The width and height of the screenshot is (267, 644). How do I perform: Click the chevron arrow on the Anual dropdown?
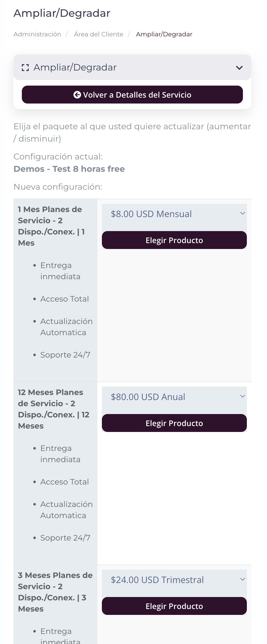click(243, 396)
